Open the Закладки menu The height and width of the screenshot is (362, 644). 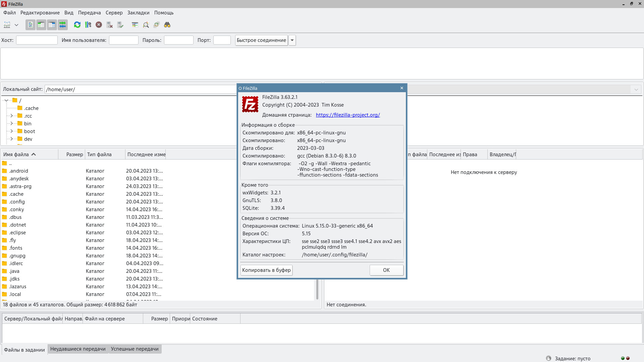(x=138, y=13)
